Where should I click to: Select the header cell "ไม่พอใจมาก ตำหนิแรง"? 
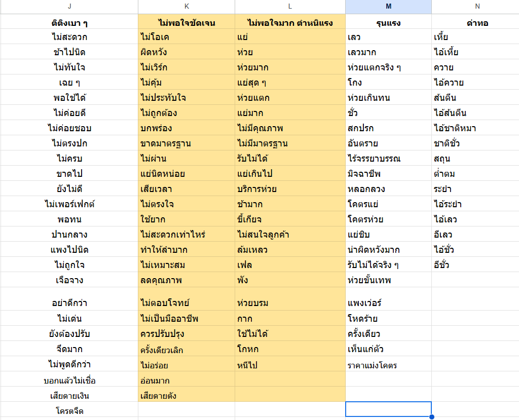pyautogui.click(x=290, y=23)
